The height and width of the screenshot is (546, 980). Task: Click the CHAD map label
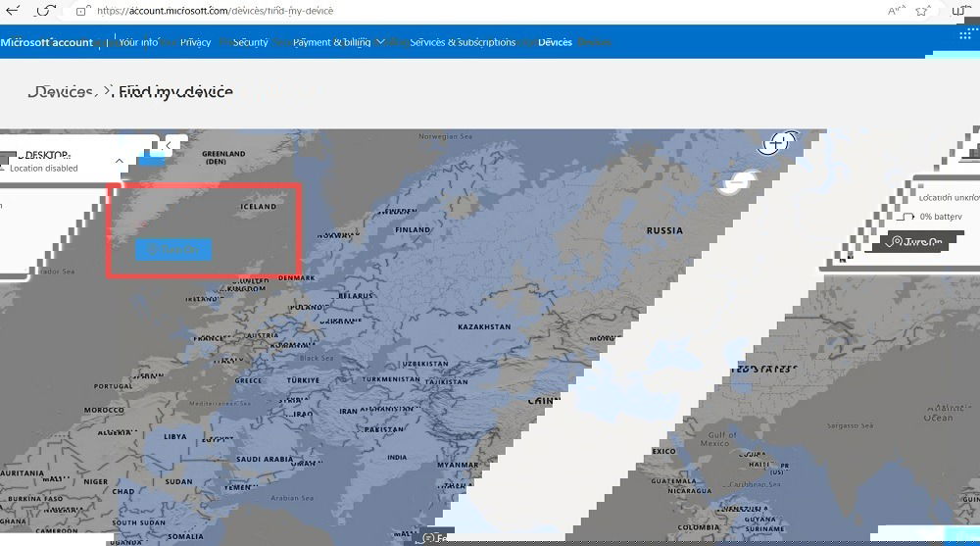pyautogui.click(x=123, y=491)
